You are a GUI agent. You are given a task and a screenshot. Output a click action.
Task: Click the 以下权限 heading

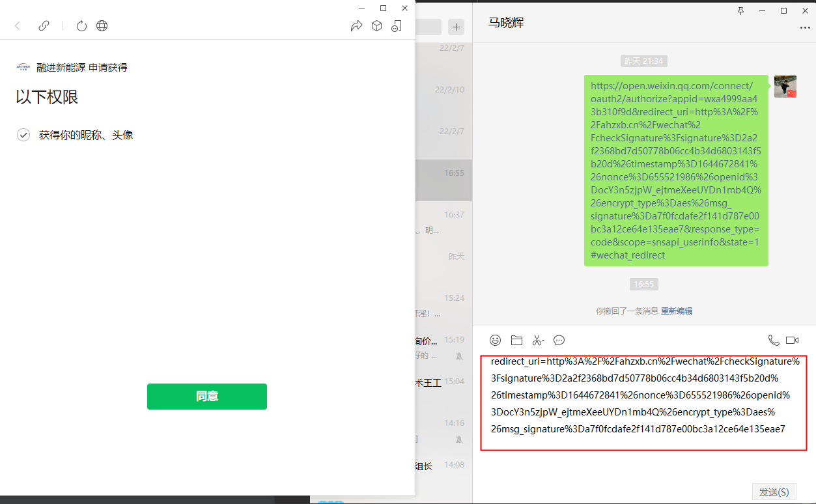click(x=47, y=98)
